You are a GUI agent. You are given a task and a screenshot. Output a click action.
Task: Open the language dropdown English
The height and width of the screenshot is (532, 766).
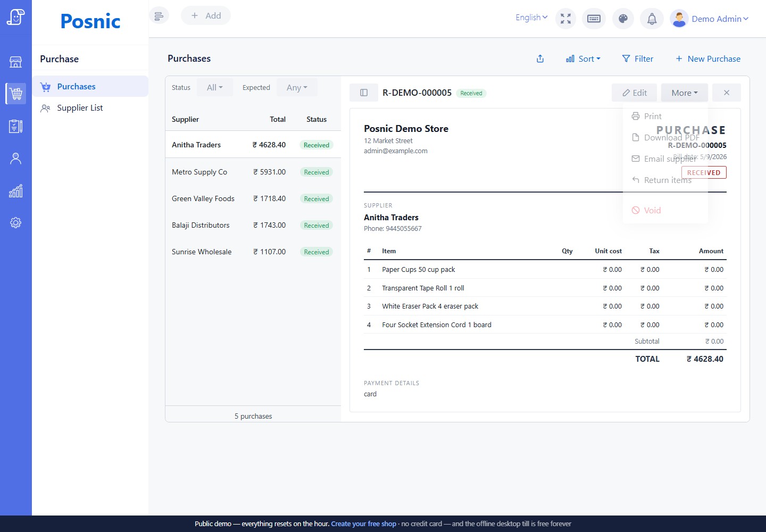[x=531, y=18]
